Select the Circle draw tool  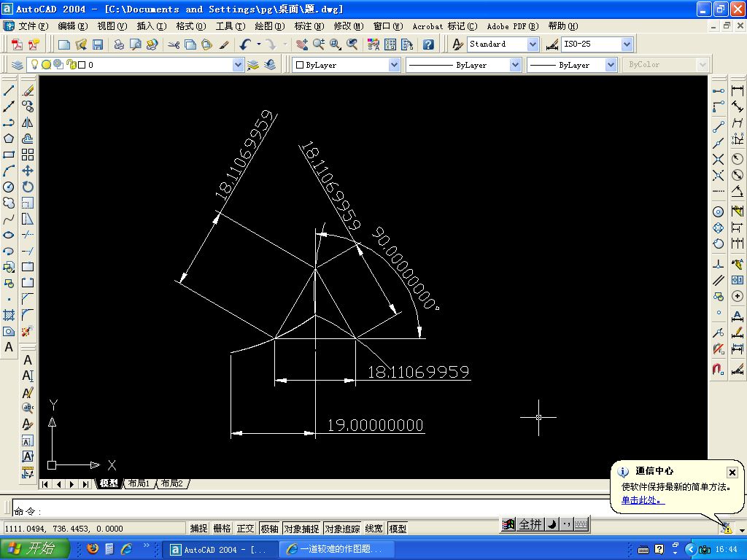(x=9, y=187)
